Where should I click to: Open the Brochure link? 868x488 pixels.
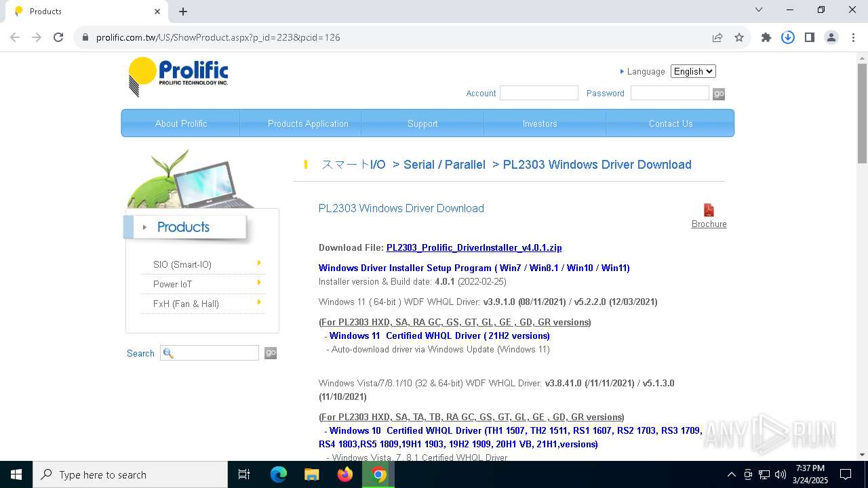point(709,224)
